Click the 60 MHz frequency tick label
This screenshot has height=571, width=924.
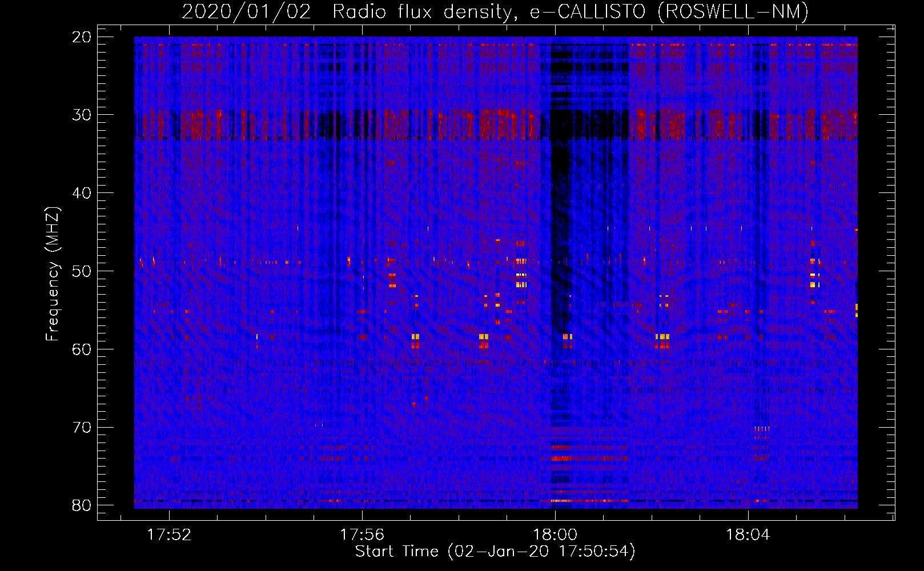[82, 349]
